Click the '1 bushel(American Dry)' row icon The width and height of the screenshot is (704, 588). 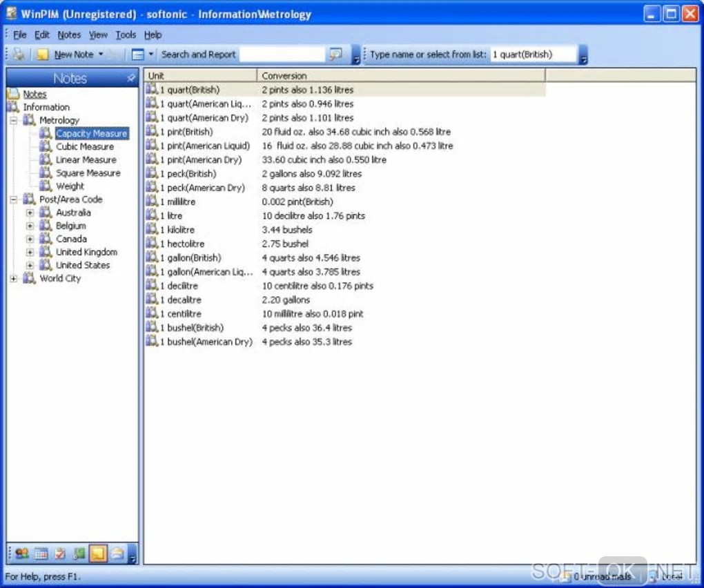coord(152,341)
